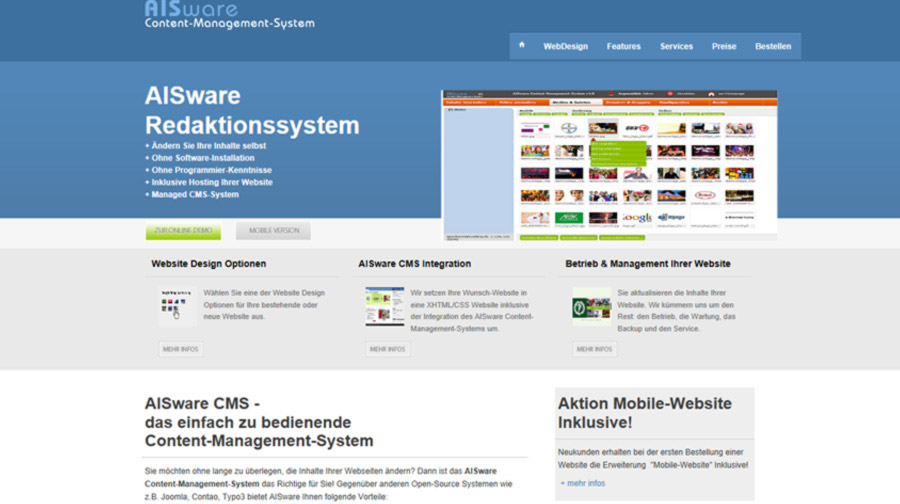Screen dimensions: 900x504
Task: Click the Betrieb & Management thumbnail icon
Action: [x=591, y=307]
